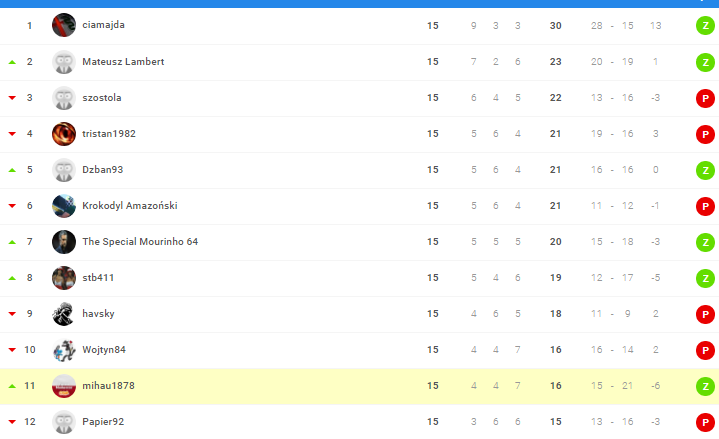Click the red down arrow beside rank 10
Viewport: 719px width, 439px height.
click(x=12, y=350)
